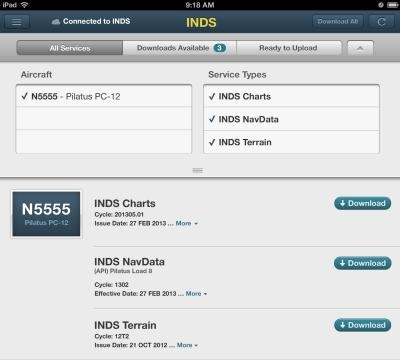400x360 pixels.
Task: Select the N5555 aircraft tile
Action: pos(46,214)
